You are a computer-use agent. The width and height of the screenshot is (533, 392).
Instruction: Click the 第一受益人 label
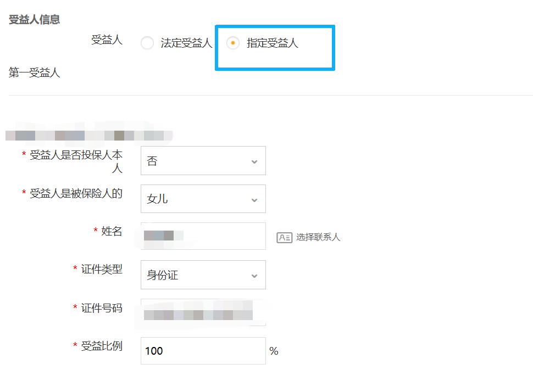tap(34, 71)
